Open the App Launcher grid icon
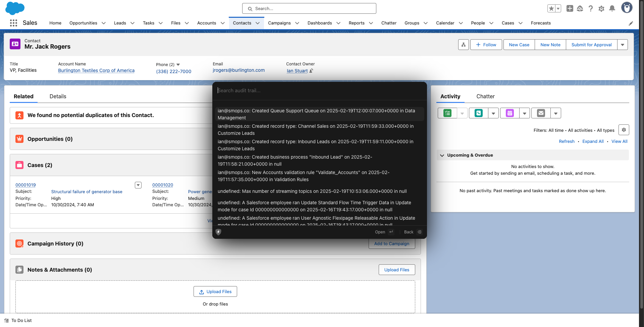This screenshot has width=644, height=327. coord(13,23)
